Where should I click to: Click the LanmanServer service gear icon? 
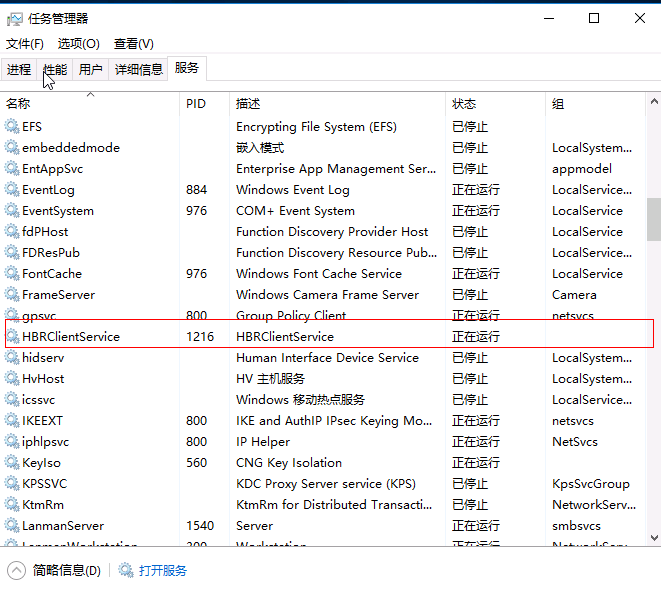click(x=12, y=525)
